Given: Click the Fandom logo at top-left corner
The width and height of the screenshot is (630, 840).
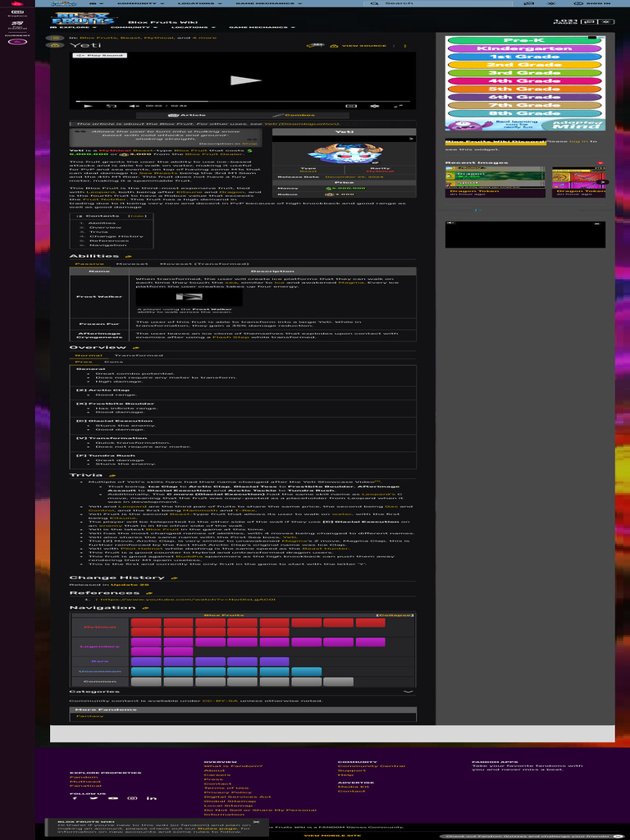Looking at the screenshot, I should click(x=17, y=3).
